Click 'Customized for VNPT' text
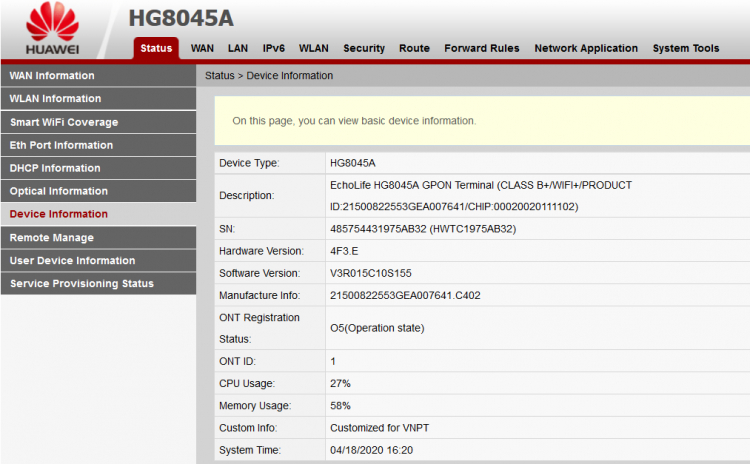Viewport: 750px width, 464px height. click(x=379, y=428)
